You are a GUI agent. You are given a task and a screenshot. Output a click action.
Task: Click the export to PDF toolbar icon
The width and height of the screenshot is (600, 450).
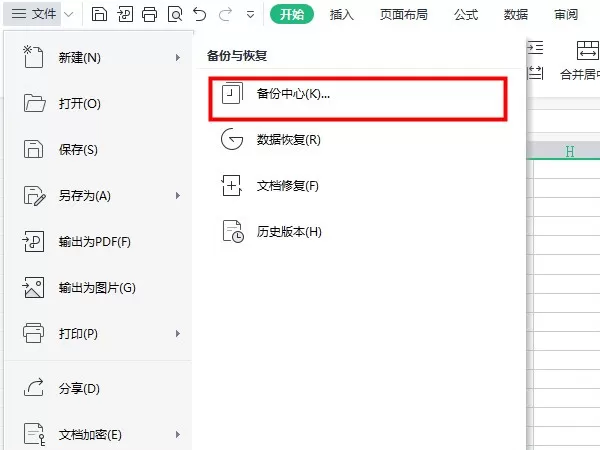(125, 15)
